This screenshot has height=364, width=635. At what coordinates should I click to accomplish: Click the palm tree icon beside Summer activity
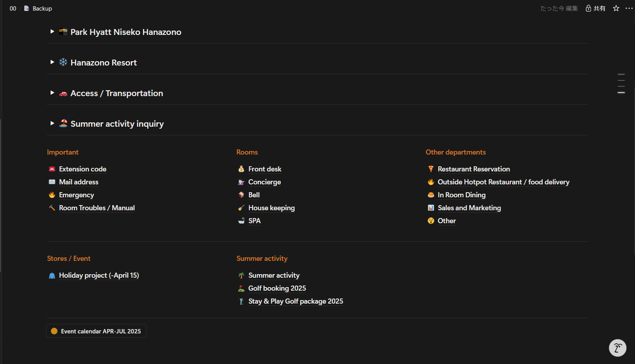[241, 275]
